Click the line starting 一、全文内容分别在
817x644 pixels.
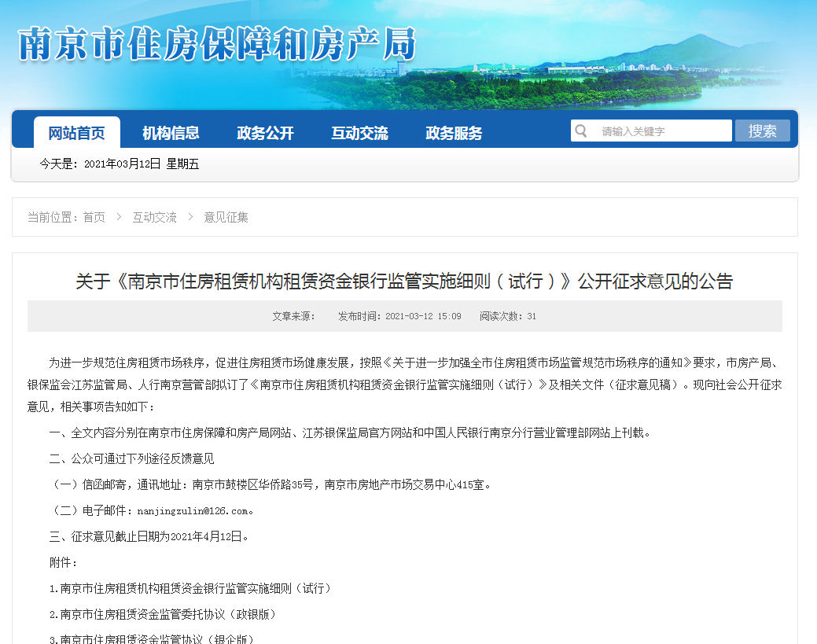pos(350,433)
